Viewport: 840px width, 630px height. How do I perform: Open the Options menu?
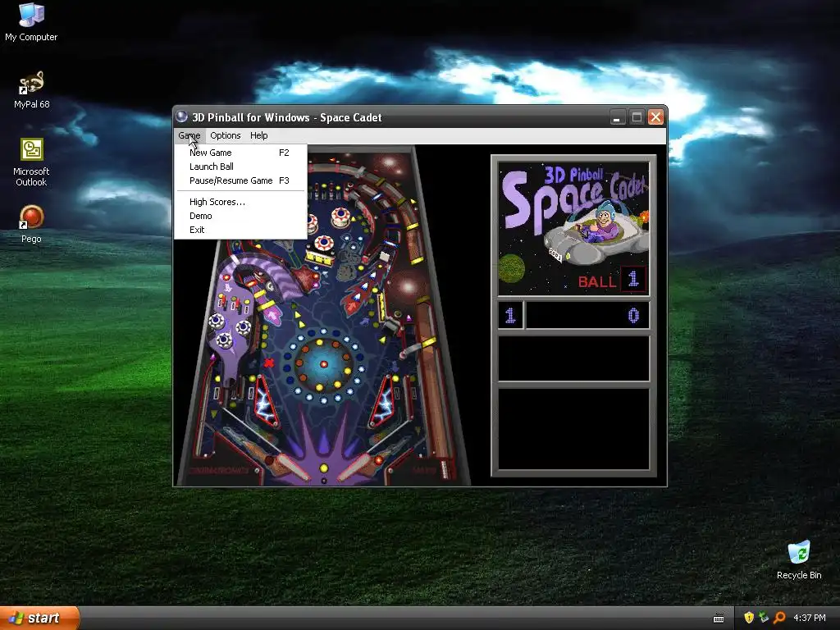(x=225, y=135)
